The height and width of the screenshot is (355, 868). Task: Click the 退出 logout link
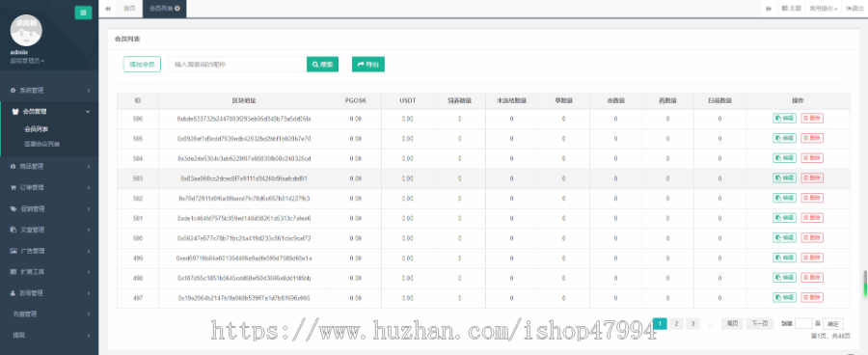854,9
